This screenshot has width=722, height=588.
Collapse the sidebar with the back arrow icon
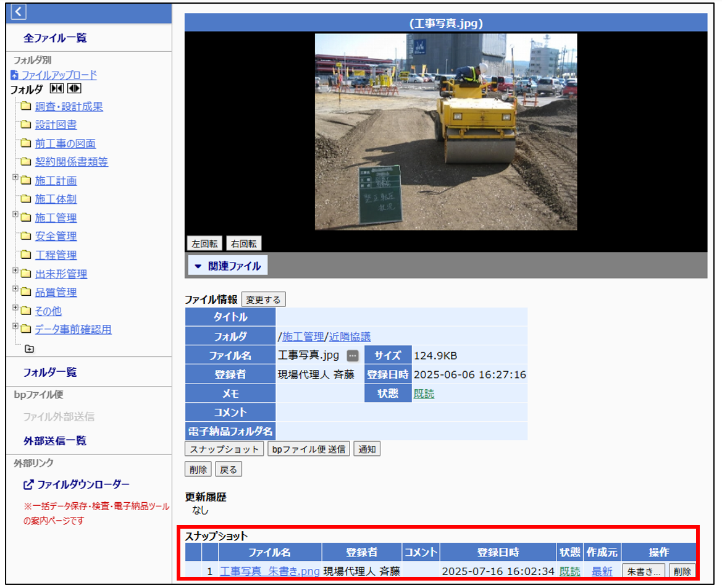[x=19, y=11]
